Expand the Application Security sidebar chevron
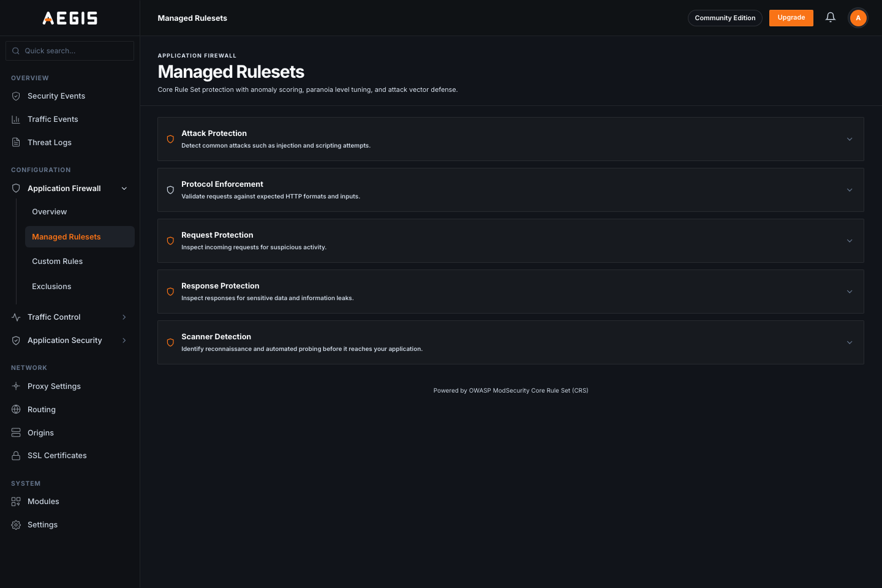882x588 pixels. [x=124, y=341]
